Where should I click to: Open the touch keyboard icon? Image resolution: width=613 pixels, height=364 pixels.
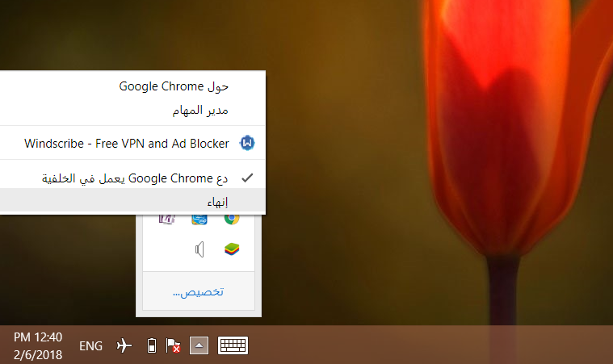[x=233, y=345]
